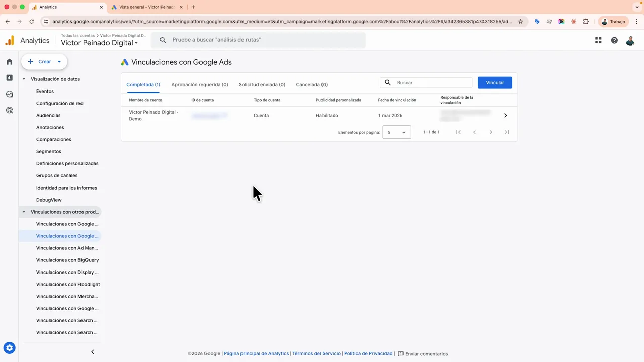Collapse the sidebar with the left chevron
The height and width of the screenshot is (362, 644).
[x=92, y=352]
